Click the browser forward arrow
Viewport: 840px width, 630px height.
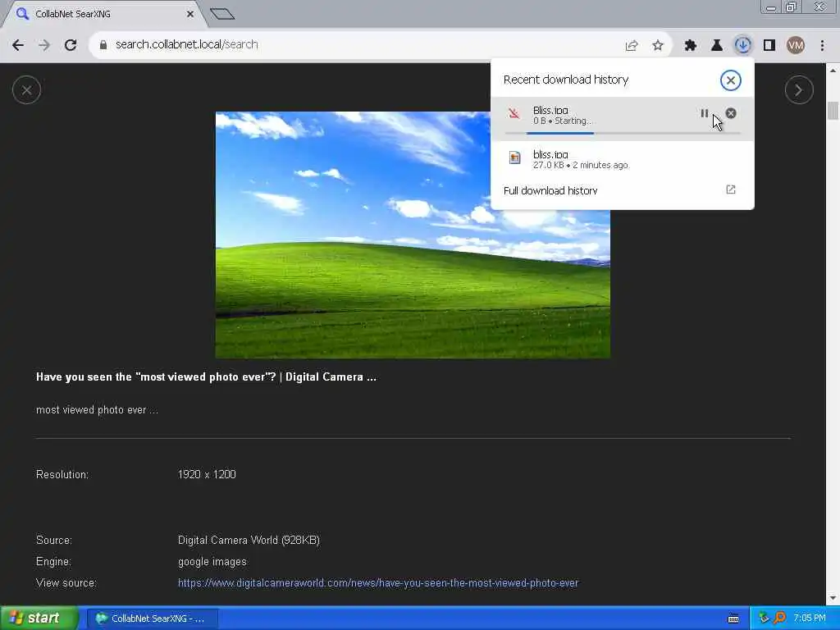coord(44,45)
